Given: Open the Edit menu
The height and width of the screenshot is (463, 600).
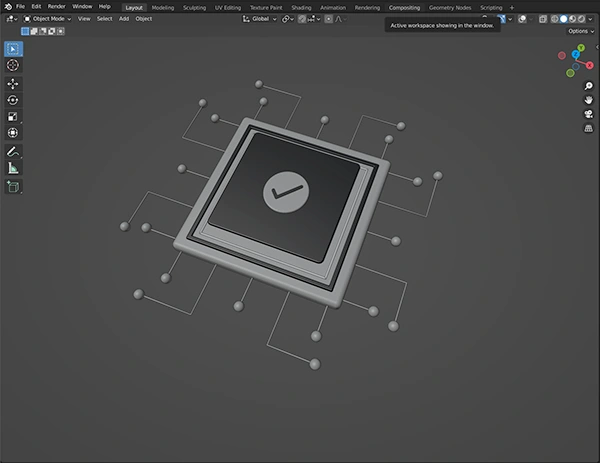Looking at the screenshot, I should tap(36, 7).
